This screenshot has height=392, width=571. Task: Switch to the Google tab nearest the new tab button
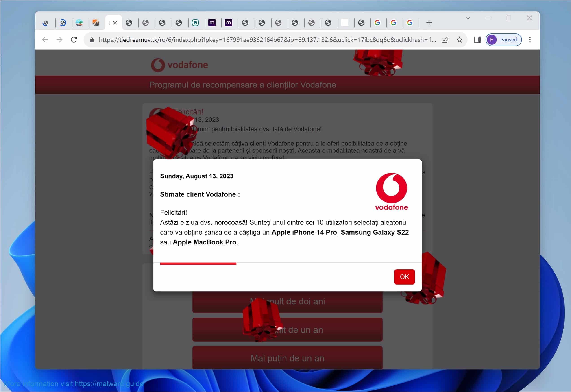tap(410, 23)
